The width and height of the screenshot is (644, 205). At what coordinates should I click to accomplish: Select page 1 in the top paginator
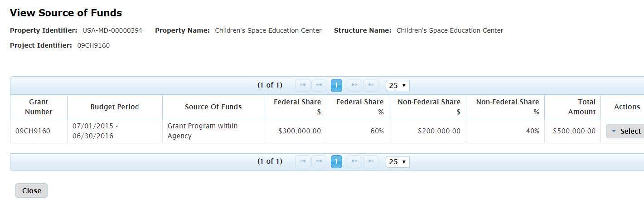click(x=336, y=85)
